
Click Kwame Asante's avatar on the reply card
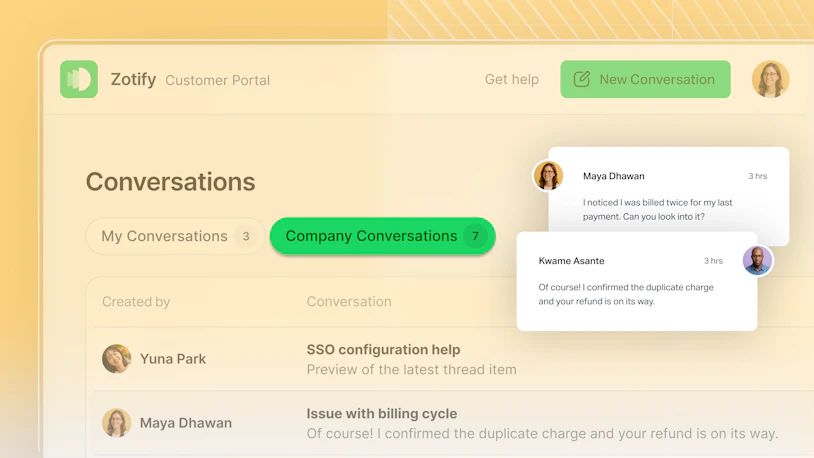click(x=757, y=260)
